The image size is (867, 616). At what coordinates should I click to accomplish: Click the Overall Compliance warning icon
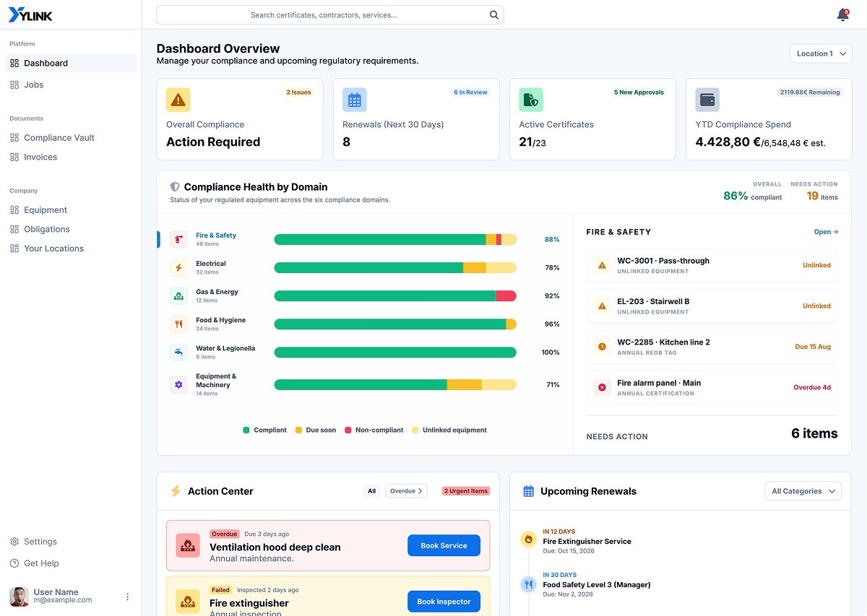[178, 100]
